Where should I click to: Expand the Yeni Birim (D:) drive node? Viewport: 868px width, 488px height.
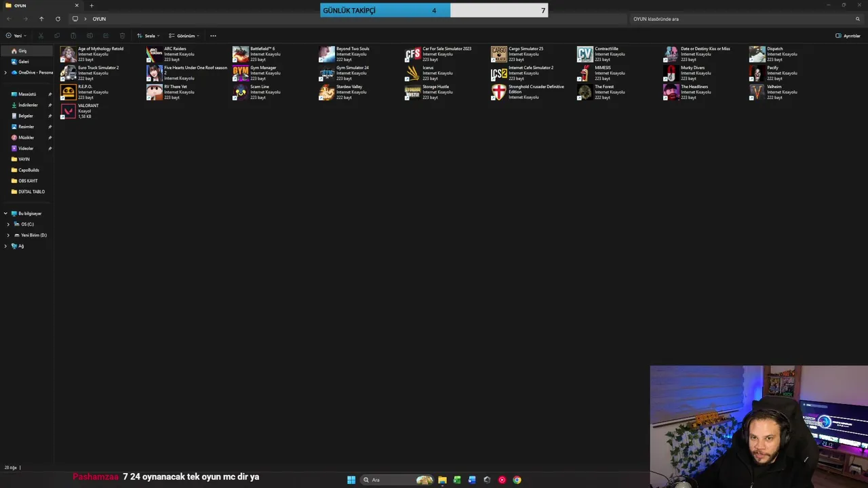(x=8, y=235)
